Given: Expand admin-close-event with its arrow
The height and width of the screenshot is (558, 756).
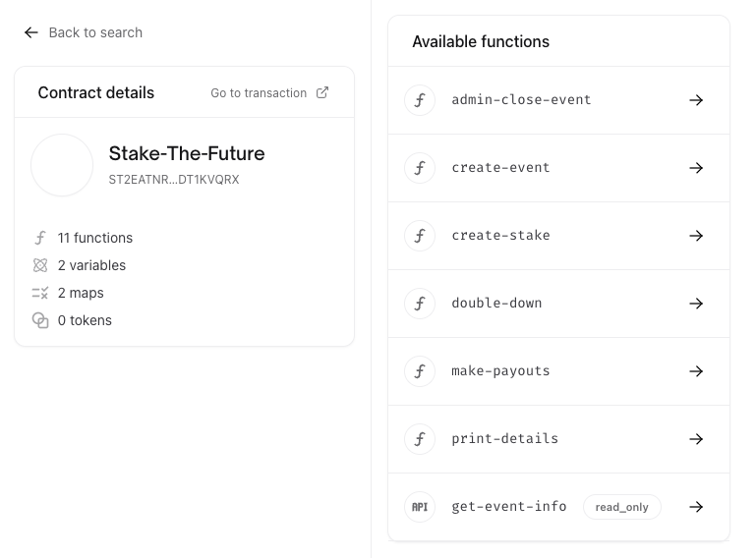Looking at the screenshot, I should [696, 100].
